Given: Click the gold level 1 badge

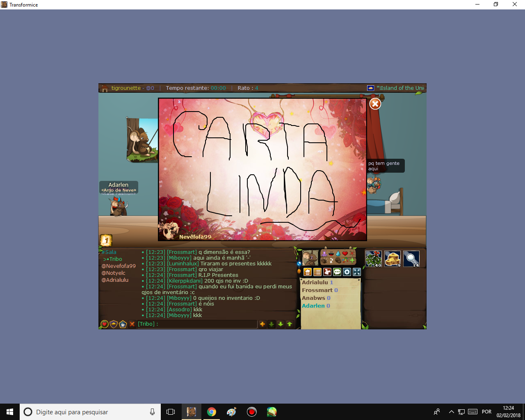Looking at the screenshot, I should tap(106, 240).
